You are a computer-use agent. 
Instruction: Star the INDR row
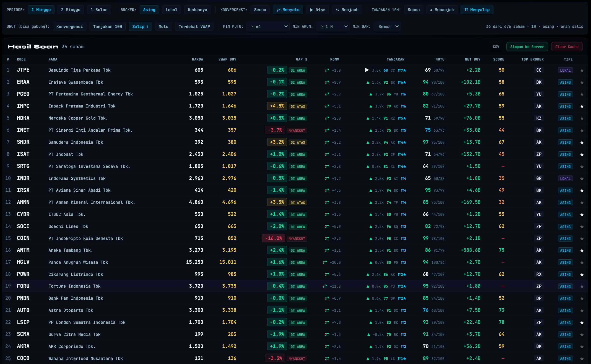582,178
